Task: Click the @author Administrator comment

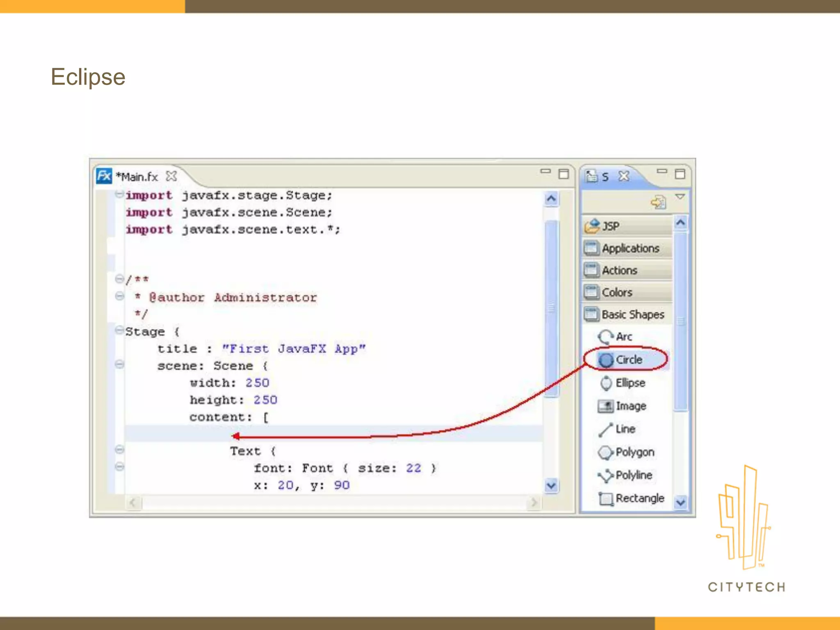Action: (233, 298)
